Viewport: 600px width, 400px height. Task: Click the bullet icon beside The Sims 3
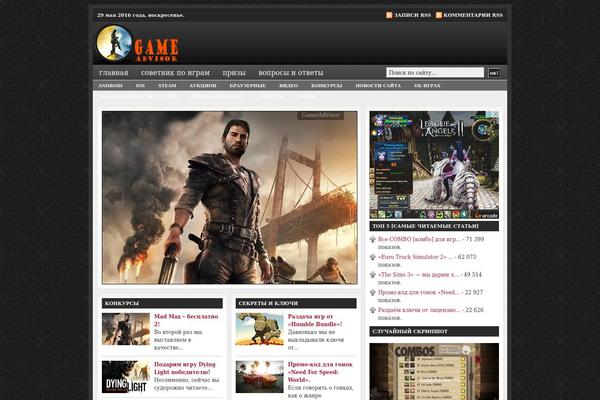[373, 274]
